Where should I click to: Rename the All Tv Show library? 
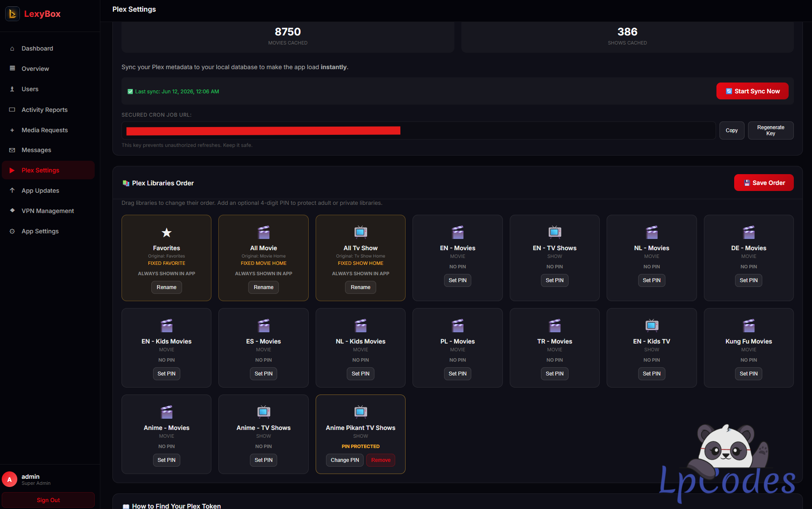[x=361, y=287]
